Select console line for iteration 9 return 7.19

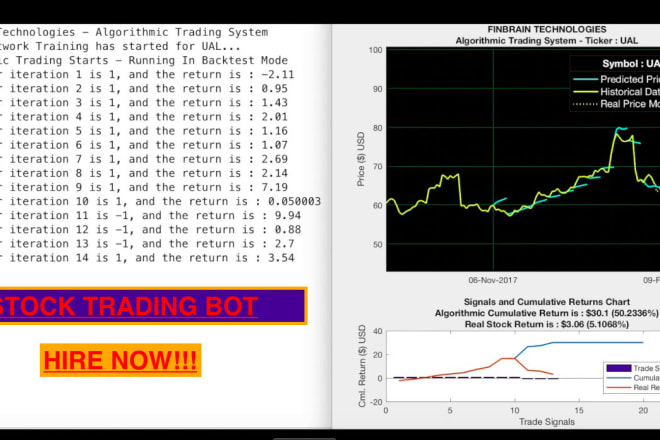[144, 187]
